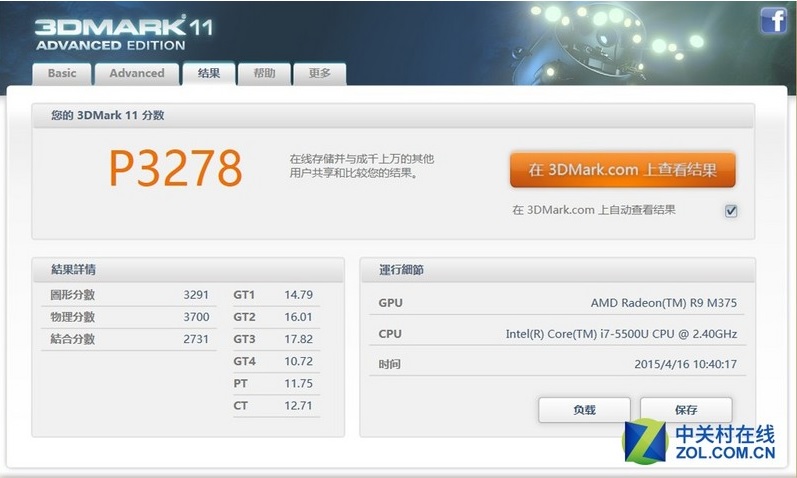Click 在 3DMark.com 上查看结果 orange button
Image resolution: width=797 pixels, height=478 pixels.
tap(623, 170)
